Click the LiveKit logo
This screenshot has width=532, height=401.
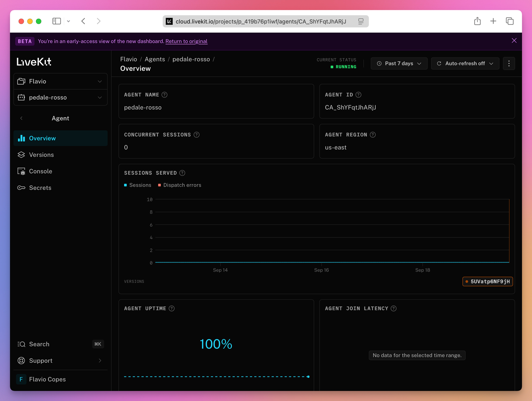(x=34, y=62)
